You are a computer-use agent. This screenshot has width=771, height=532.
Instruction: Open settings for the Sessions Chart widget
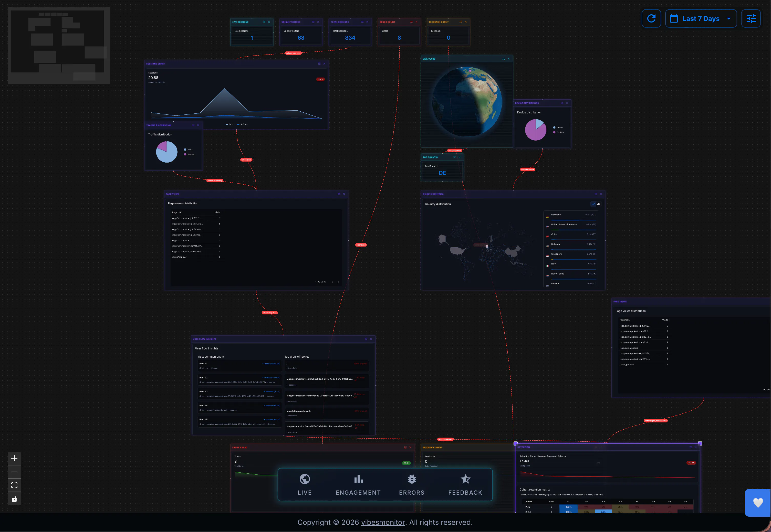pyautogui.click(x=319, y=64)
